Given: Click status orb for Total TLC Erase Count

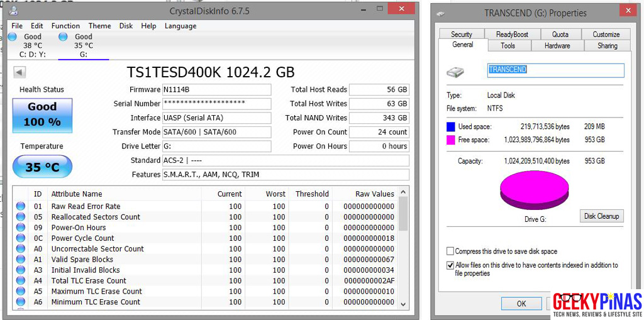Looking at the screenshot, I should tap(21, 281).
